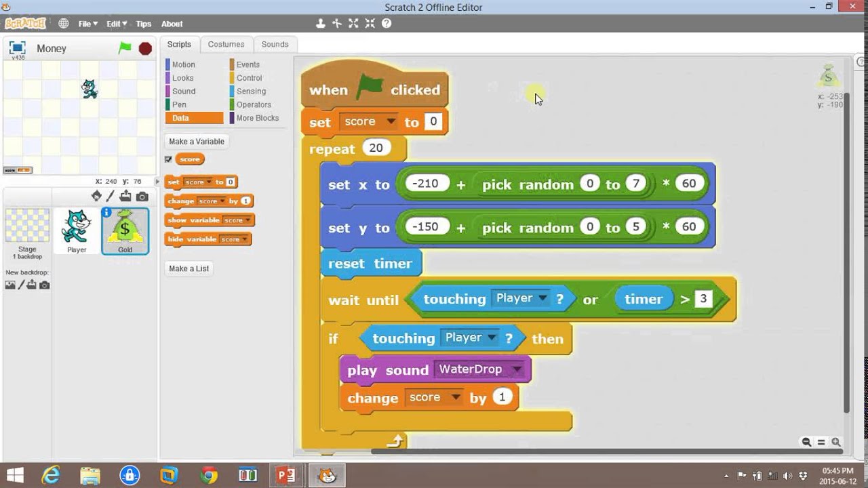This screenshot has height=488, width=868.
Task: Uncheck the score variable monitor checkbox
Action: [168, 159]
